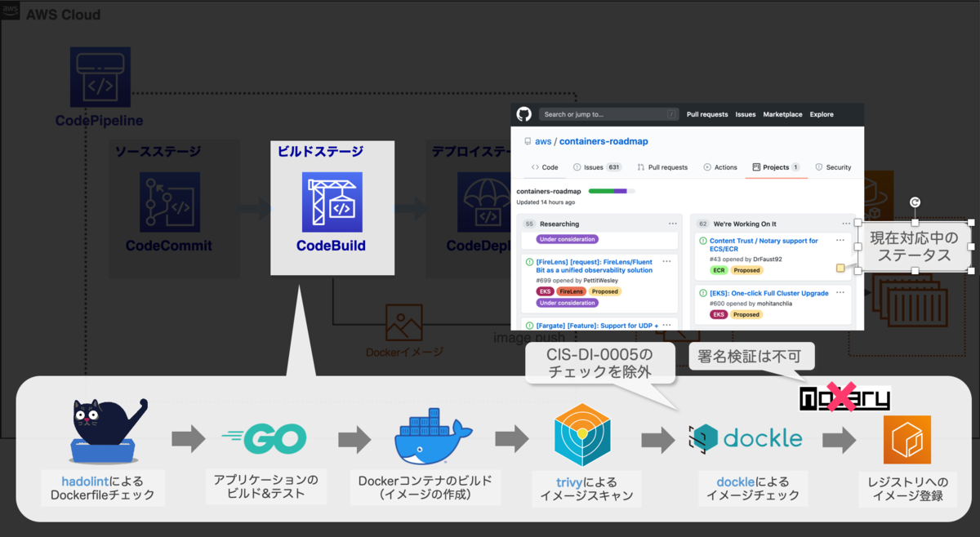Click the Docker whale logo
The image size is (980, 537).
click(x=433, y=437)
